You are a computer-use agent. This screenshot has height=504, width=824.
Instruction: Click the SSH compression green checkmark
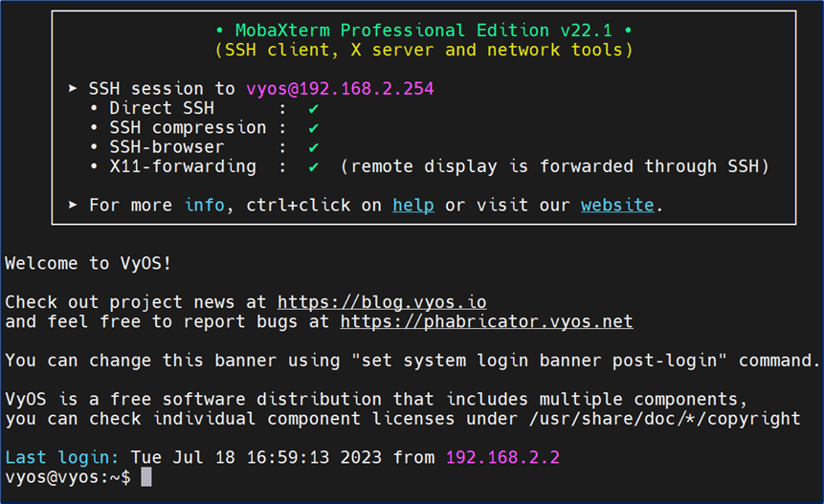tap(313, 128)
